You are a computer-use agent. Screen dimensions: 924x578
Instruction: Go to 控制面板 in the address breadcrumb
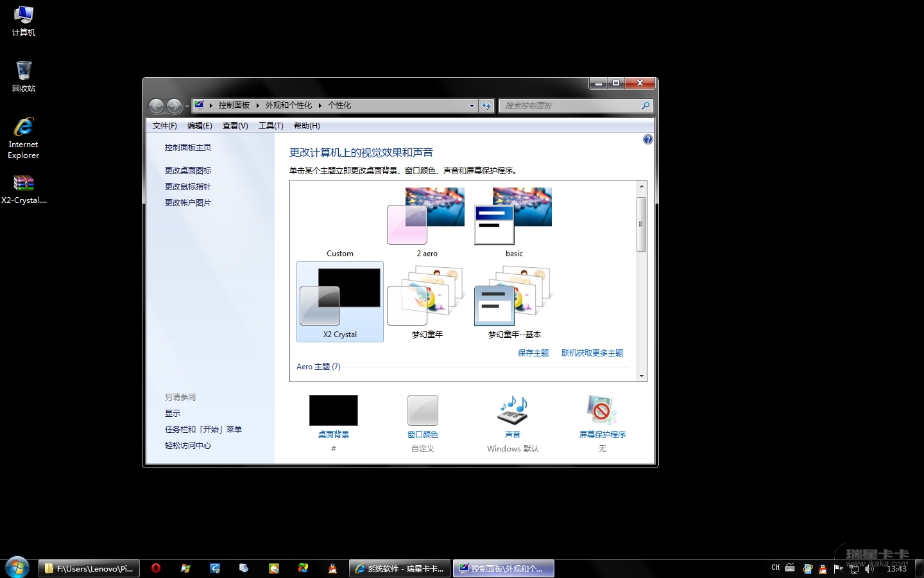pyautogui.click(x=234, y=105)
